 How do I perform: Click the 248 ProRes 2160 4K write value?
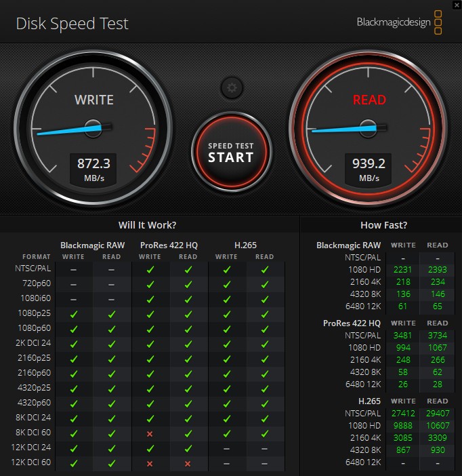coord(403,360)
